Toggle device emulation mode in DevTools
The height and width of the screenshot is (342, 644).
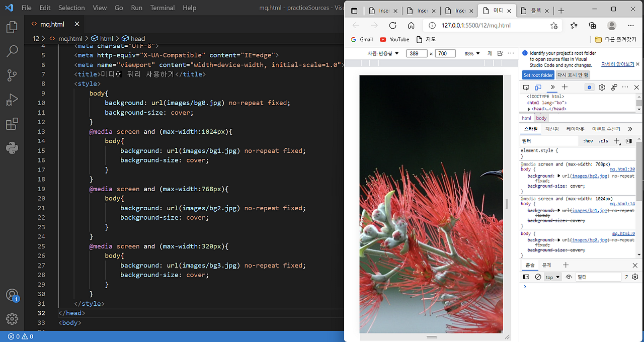(538, 88)
